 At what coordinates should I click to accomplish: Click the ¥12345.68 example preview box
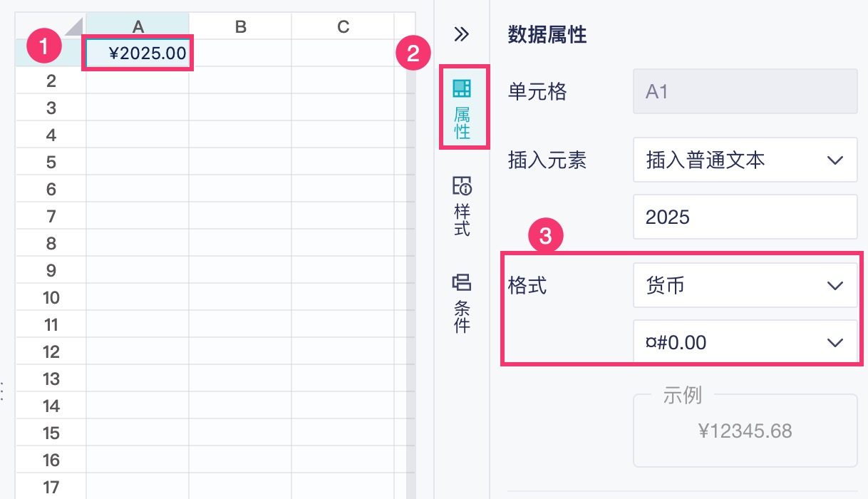(x=745, y=431)
